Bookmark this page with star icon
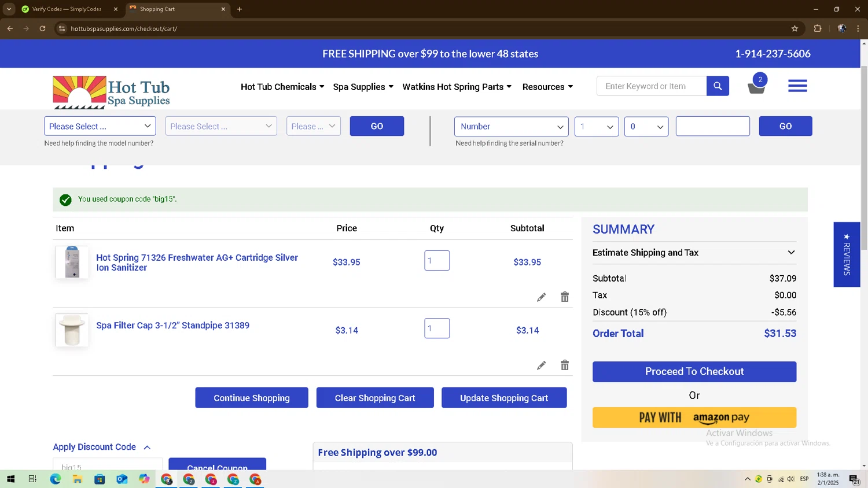 (x=795, y=28)
